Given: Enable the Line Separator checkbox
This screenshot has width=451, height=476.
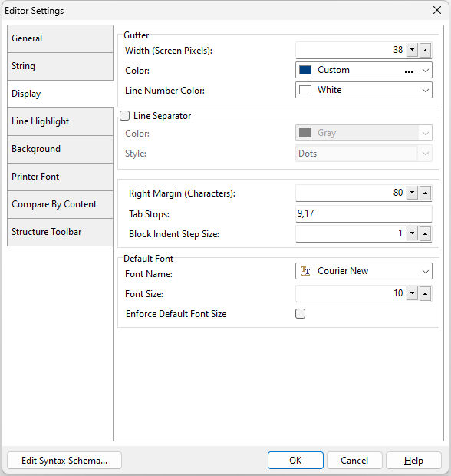Looking at the screenshot, I should pos(125,116).
